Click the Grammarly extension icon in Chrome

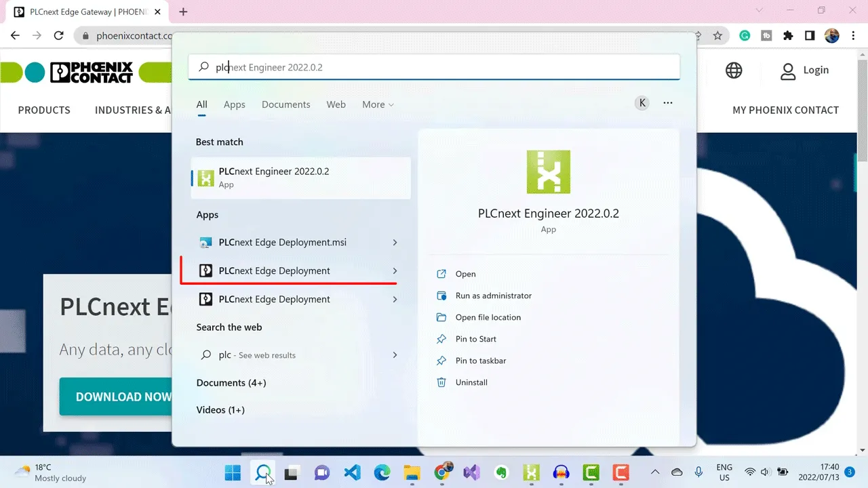[745, 36]
